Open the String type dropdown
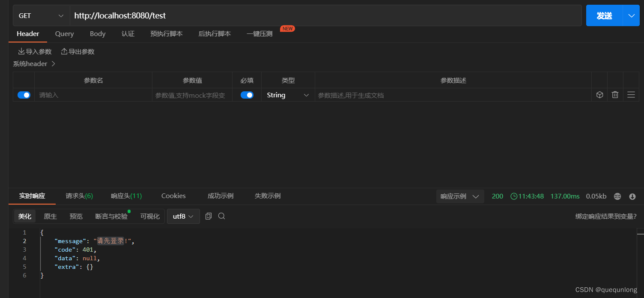The height and width of the screenshot is (298, 644). pos(287,95)
